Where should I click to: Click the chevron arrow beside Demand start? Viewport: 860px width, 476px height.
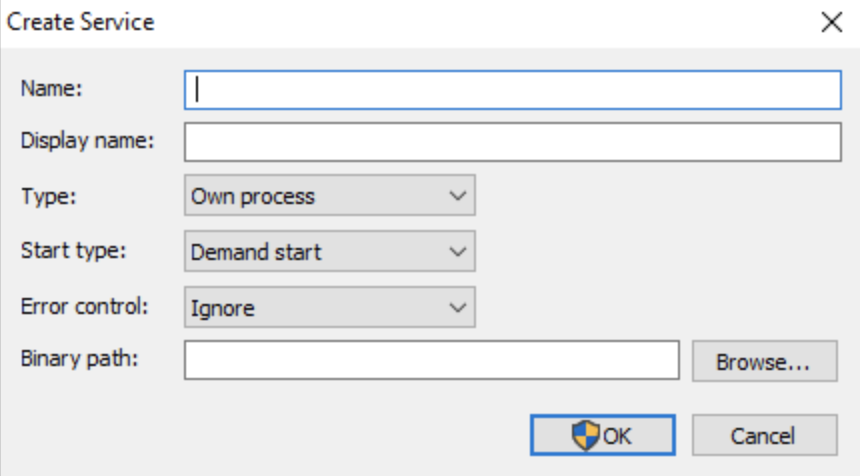click(458, 252)
